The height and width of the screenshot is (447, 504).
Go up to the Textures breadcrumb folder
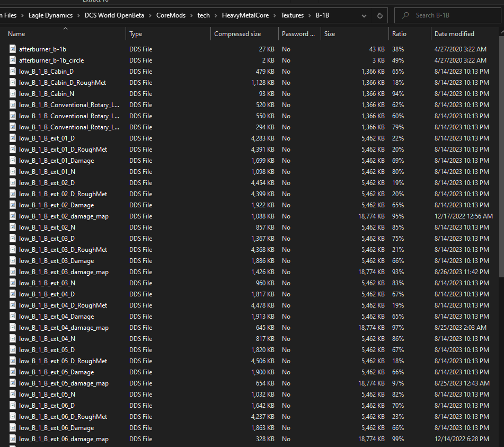coord(292,15)
